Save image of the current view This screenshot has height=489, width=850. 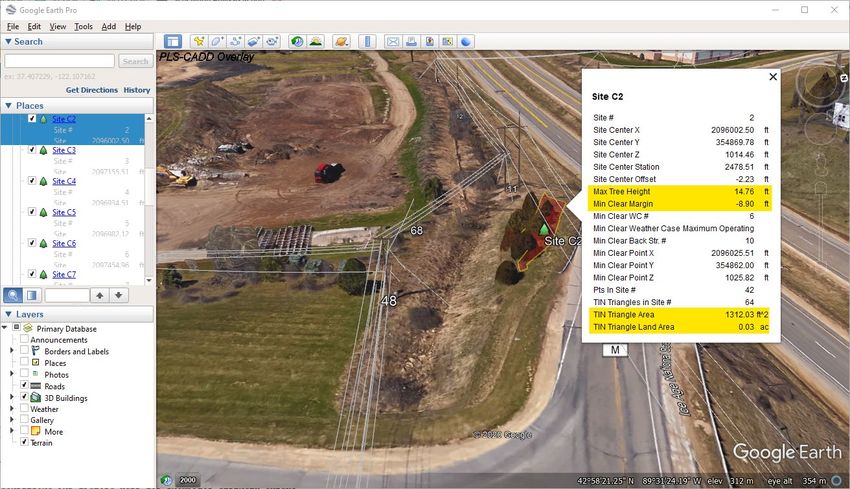click(430, 41)
